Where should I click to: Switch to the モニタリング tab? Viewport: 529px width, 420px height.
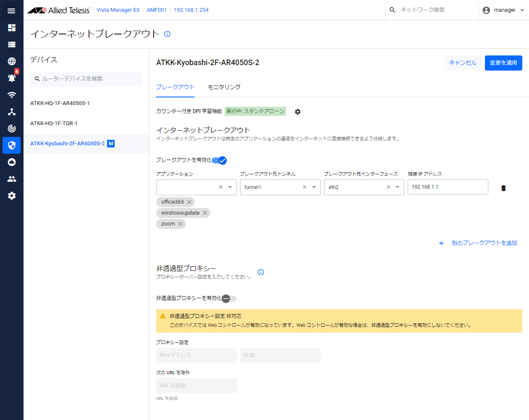pos(224,87)
